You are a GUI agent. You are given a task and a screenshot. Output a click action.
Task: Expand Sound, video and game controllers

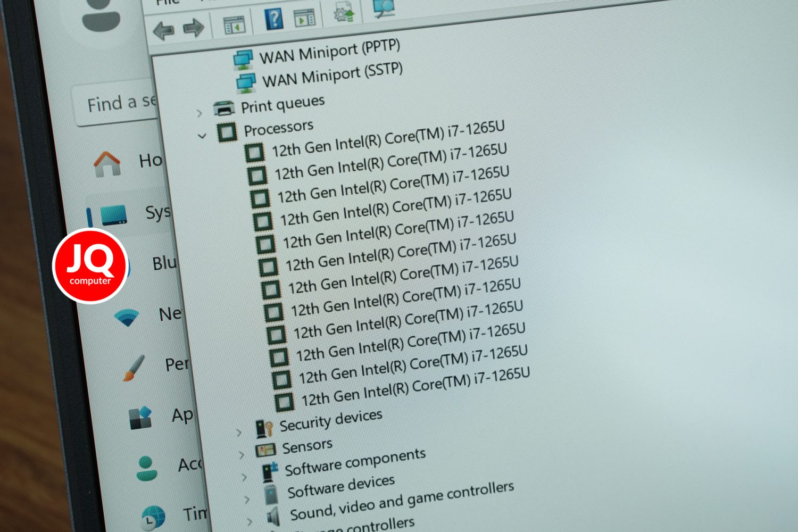tap(250, 522)
